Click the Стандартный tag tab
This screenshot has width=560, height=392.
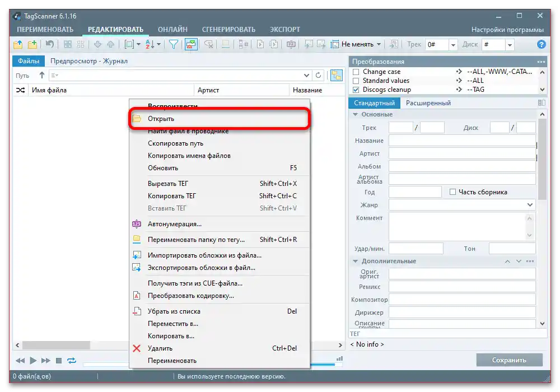coord(374,103)
